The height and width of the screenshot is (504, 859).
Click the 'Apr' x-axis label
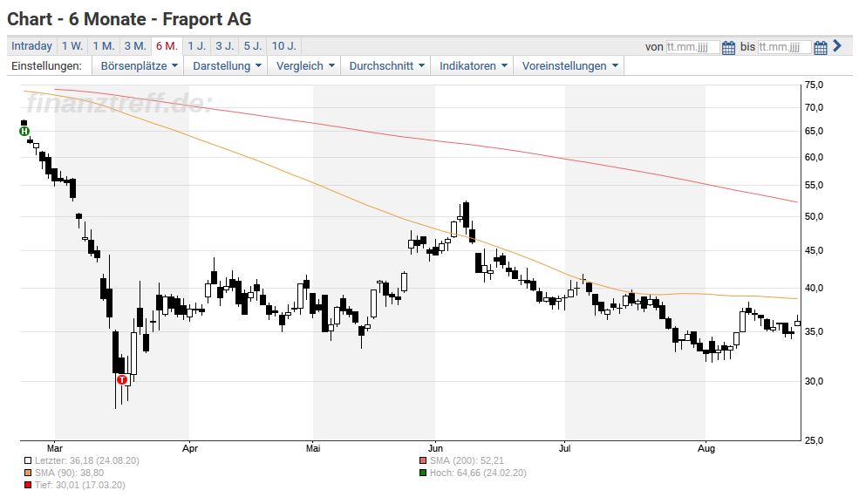click(189, 448)
